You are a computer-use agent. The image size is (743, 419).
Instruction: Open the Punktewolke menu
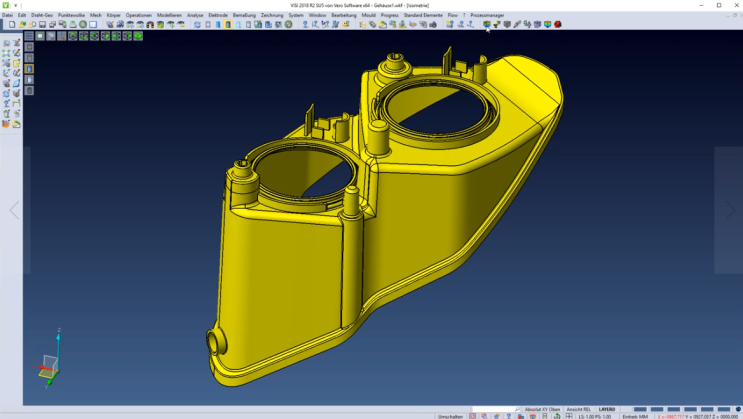[x=71, y=15]
